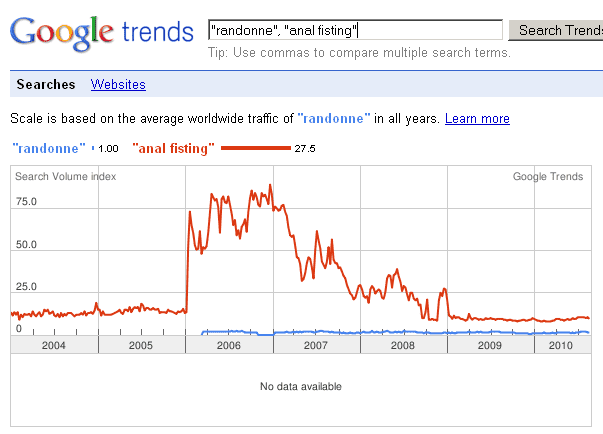603x434 pixels.
Task: Click the Google Trends watermark in the chart
Action: pyautogui.click(x=547, y=177)
